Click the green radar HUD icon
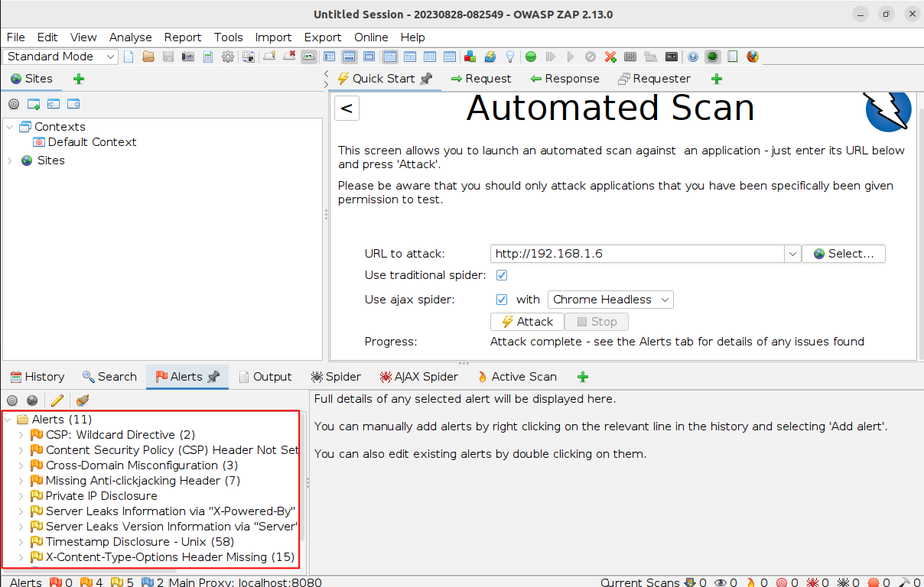The image size is (924, 587). click(x=712, y=57)
